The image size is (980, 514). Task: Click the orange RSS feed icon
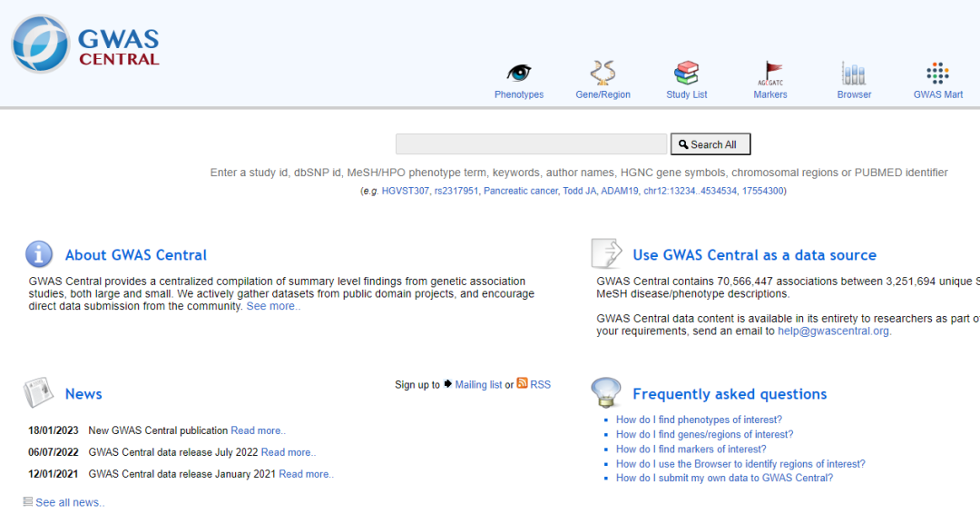pyautogui.click(x=522, y=384)
